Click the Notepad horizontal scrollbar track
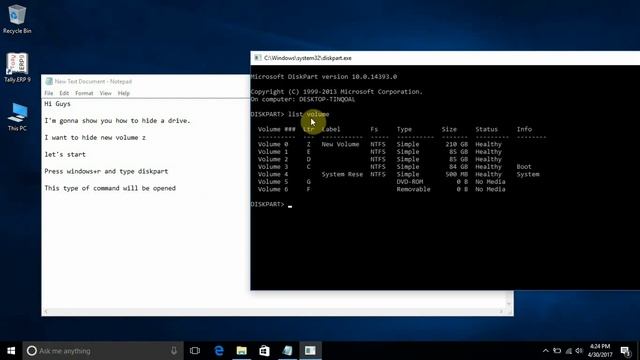This screenshot has height=360, width=640. (x=273, y=311)
